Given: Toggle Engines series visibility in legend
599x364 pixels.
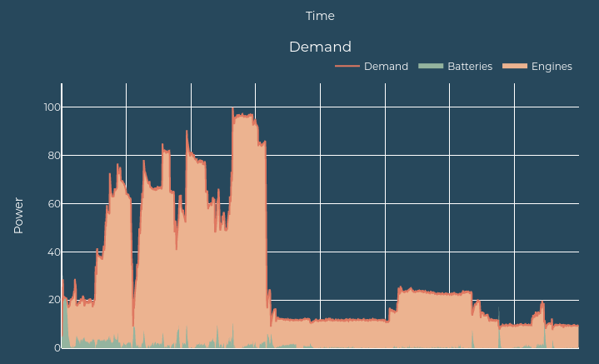Looking at the screenshot, I should click(x=551, y=67).
